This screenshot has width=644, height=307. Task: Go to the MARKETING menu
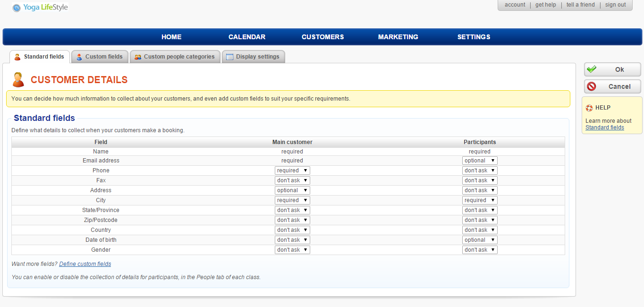[x=398, y=37]
